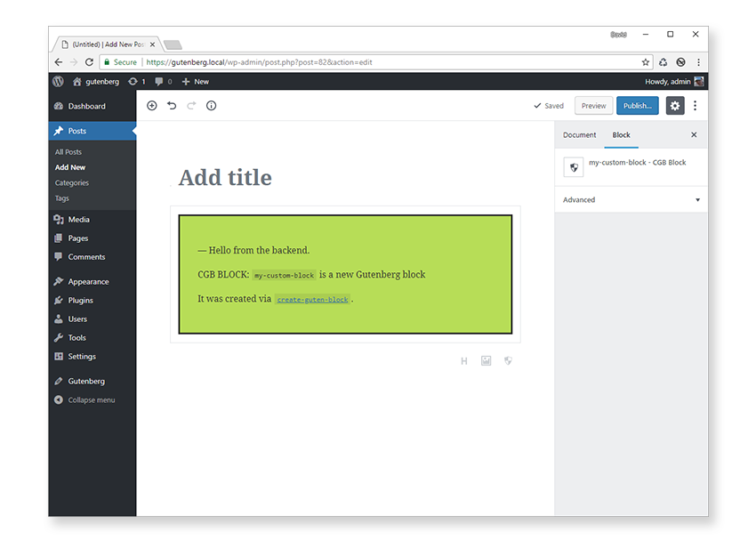Open a new browser tab
The image size is (756, 548).
tap(173, 44)
